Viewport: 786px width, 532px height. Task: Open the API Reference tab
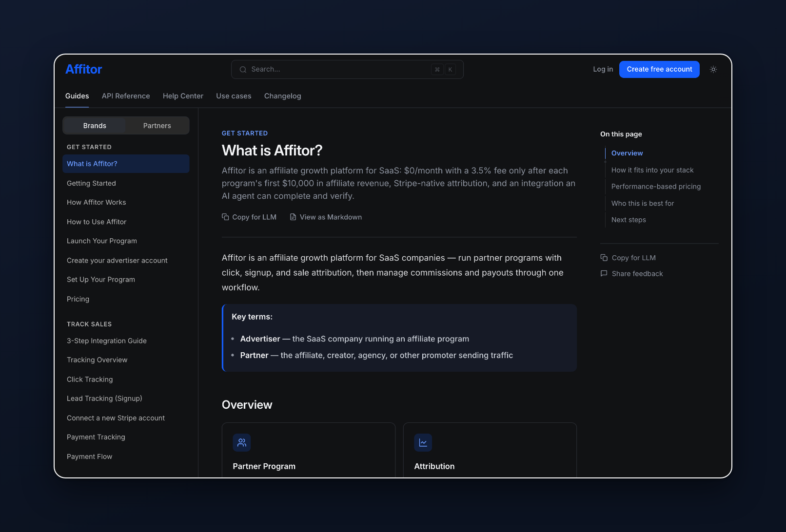(126, 96)
